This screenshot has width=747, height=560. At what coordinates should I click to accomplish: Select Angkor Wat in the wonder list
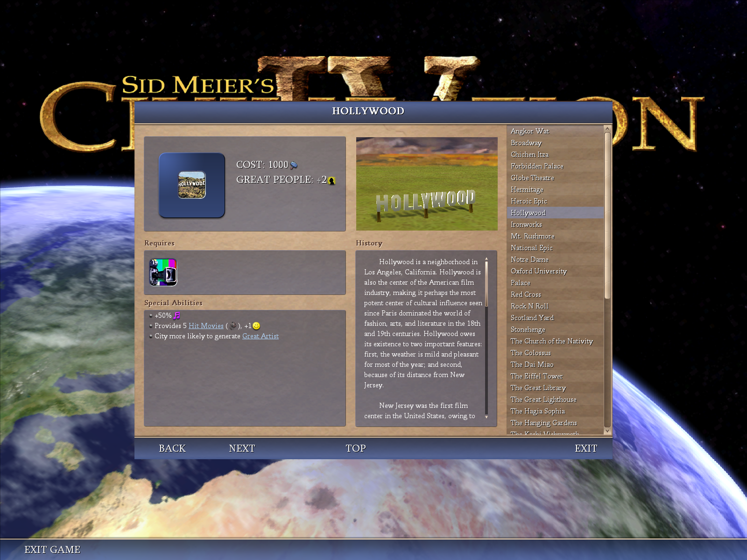[530, 131]
